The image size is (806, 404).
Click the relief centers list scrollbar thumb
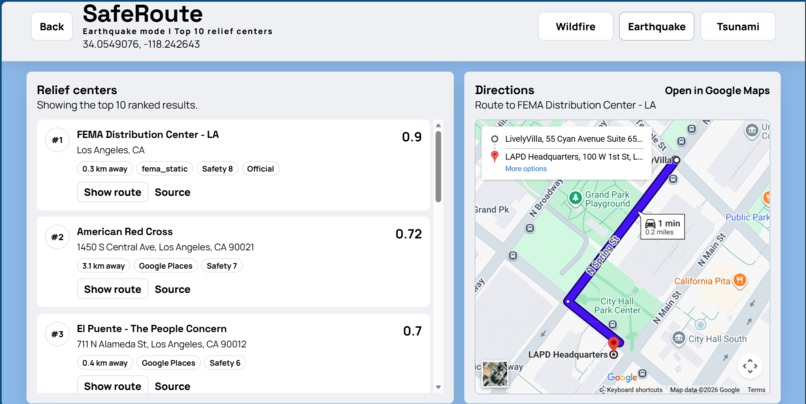438,167
